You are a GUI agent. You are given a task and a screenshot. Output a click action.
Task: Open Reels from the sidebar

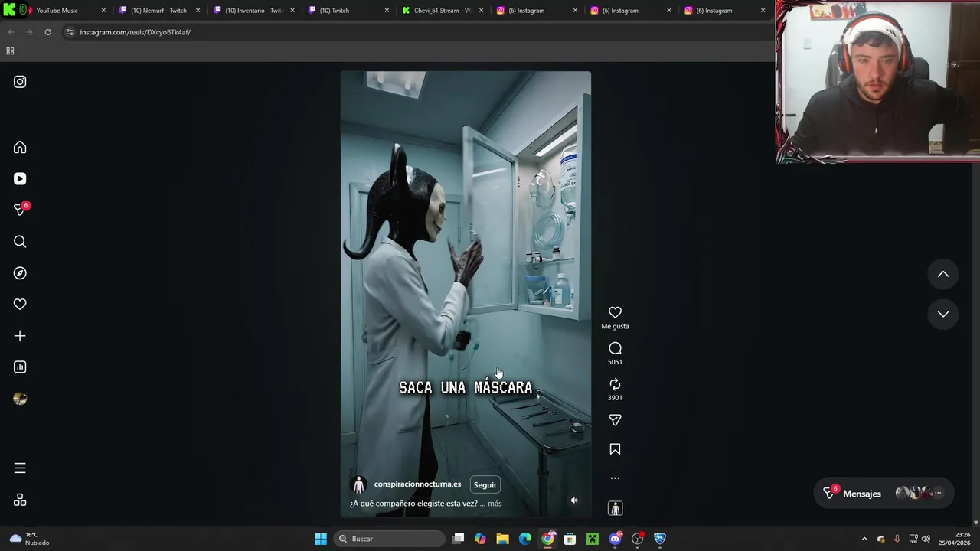(20, 178)
